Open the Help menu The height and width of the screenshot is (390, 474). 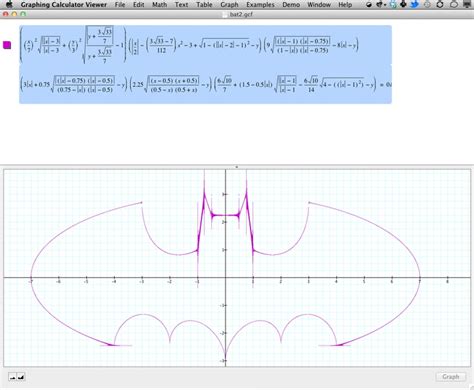[345, 5]
